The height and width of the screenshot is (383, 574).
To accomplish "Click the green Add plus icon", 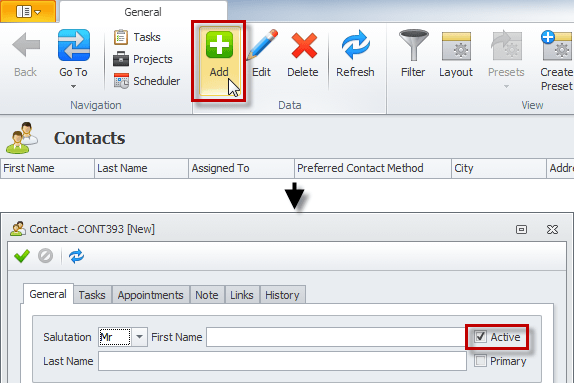I will tap(219, 45).
